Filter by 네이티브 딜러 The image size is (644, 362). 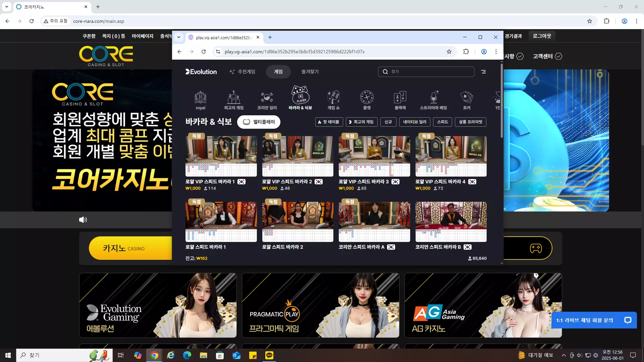click(x=415, y=122)
